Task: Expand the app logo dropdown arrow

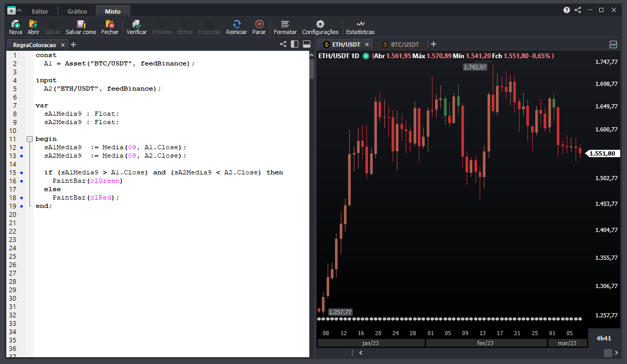Action: [19, 11]
